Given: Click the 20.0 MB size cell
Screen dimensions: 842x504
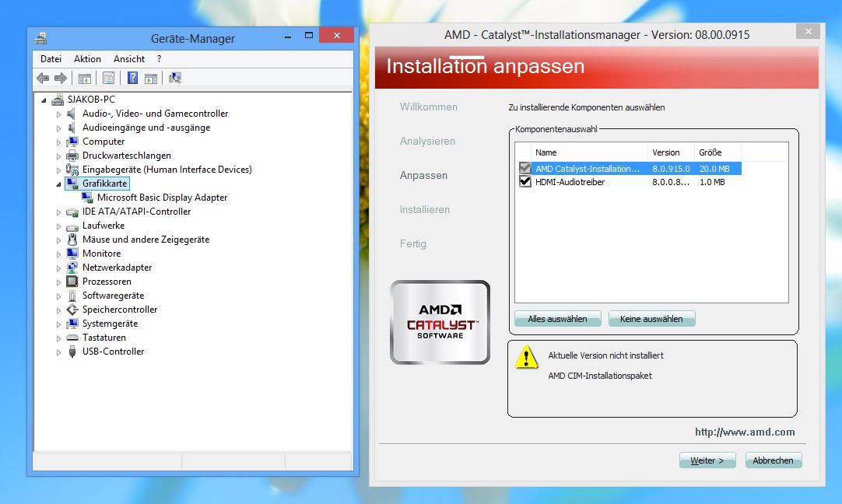Looking at the screenshot, I should (714, 169).
